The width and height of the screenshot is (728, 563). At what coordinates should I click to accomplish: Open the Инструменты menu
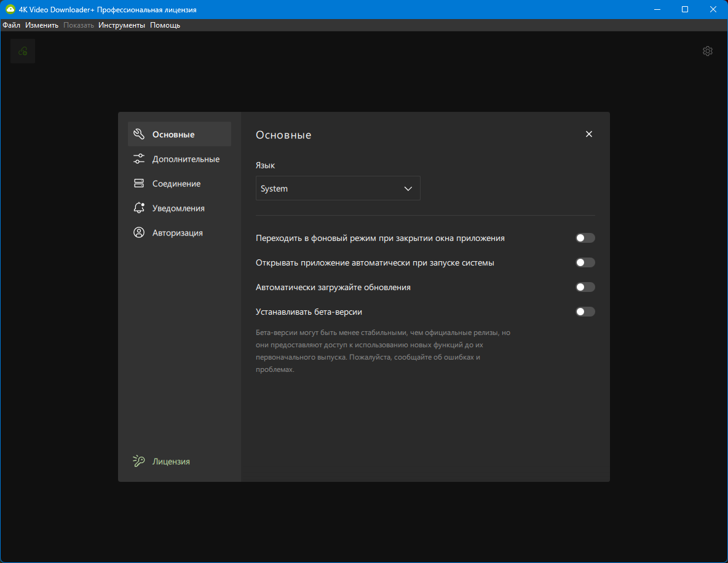122,25
